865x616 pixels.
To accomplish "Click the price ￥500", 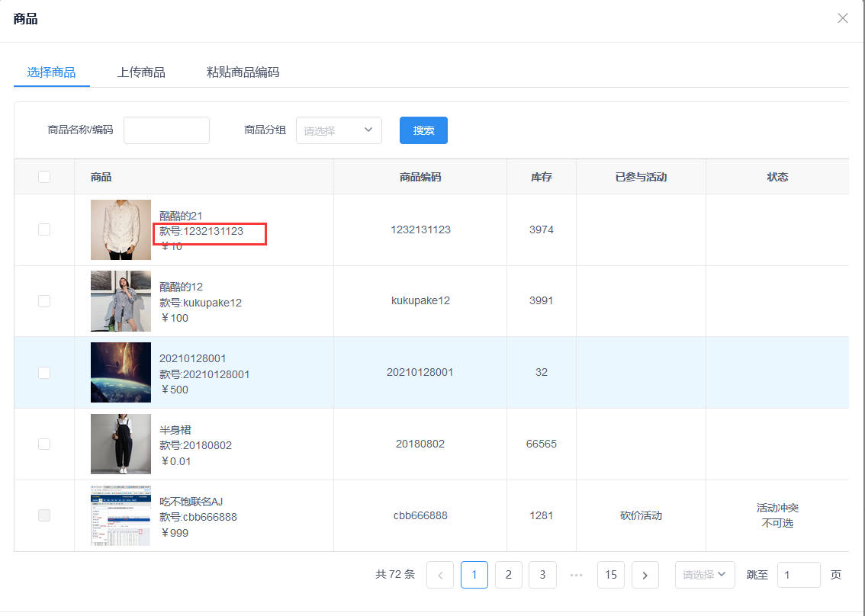I will click(x=175, y=390).
